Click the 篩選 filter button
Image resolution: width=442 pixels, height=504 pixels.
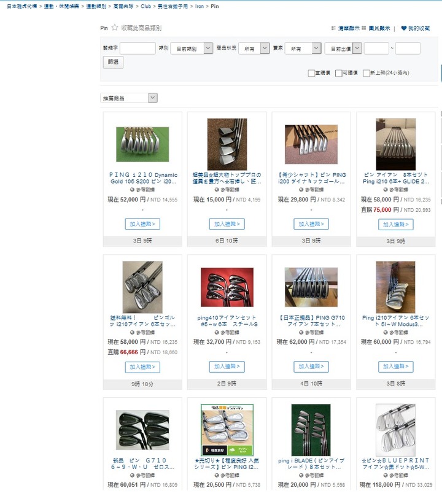coord(113,62)
